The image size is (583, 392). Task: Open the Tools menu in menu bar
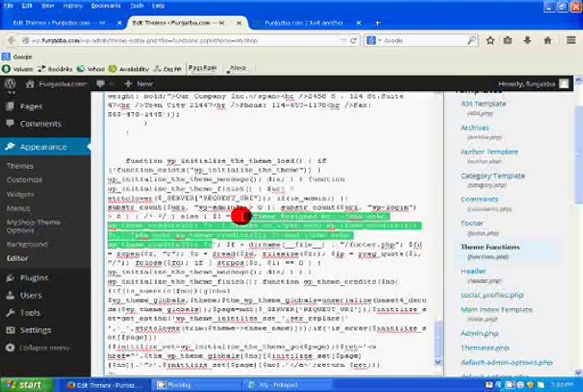click(137, 5)
